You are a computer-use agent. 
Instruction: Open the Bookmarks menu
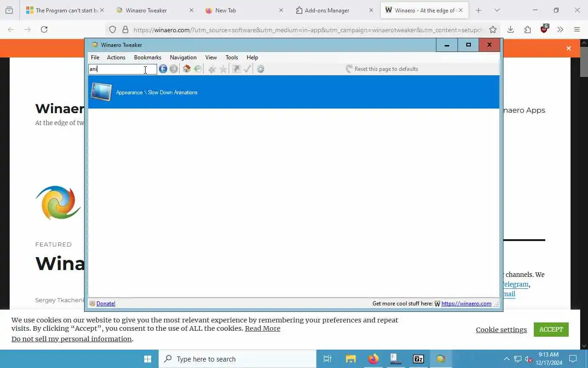(147, 57)
